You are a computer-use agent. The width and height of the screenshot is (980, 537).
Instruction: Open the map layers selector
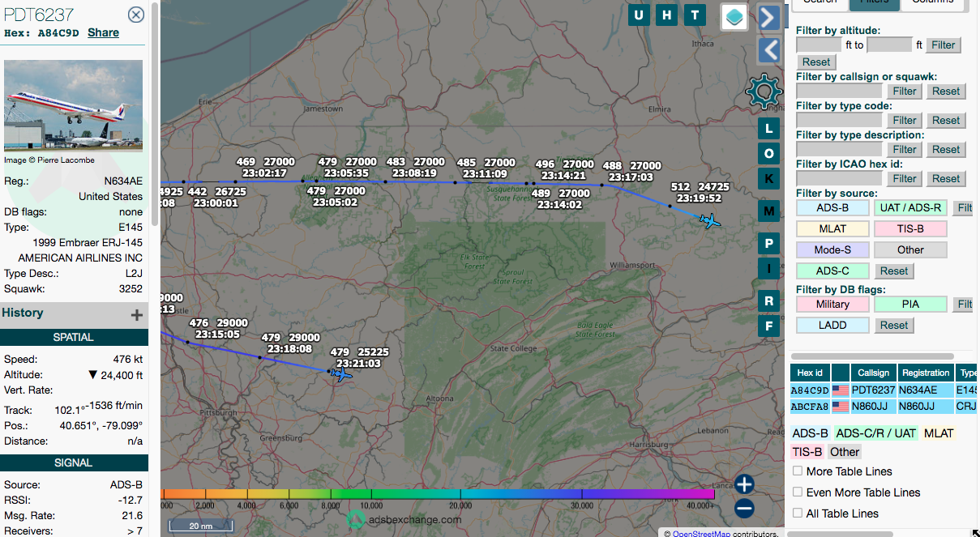click(734, 16)
